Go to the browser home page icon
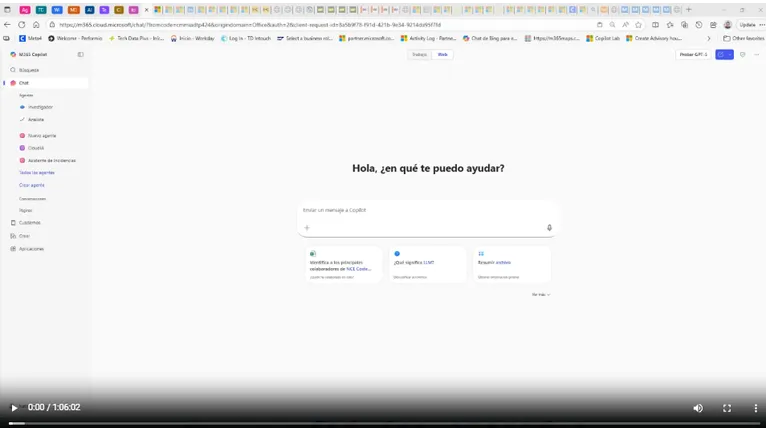The image size is (766, 431). click(36, 24)
